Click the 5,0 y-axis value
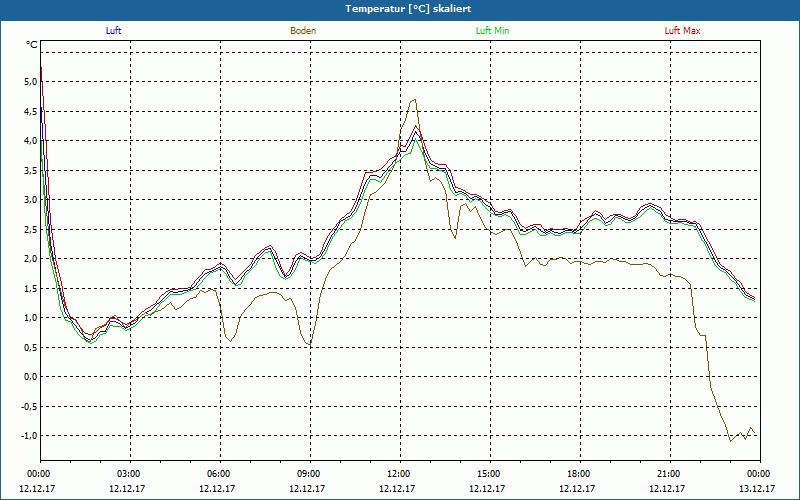Image resolution: width=800 pixels, height=500 pixels. click(31, 82)
